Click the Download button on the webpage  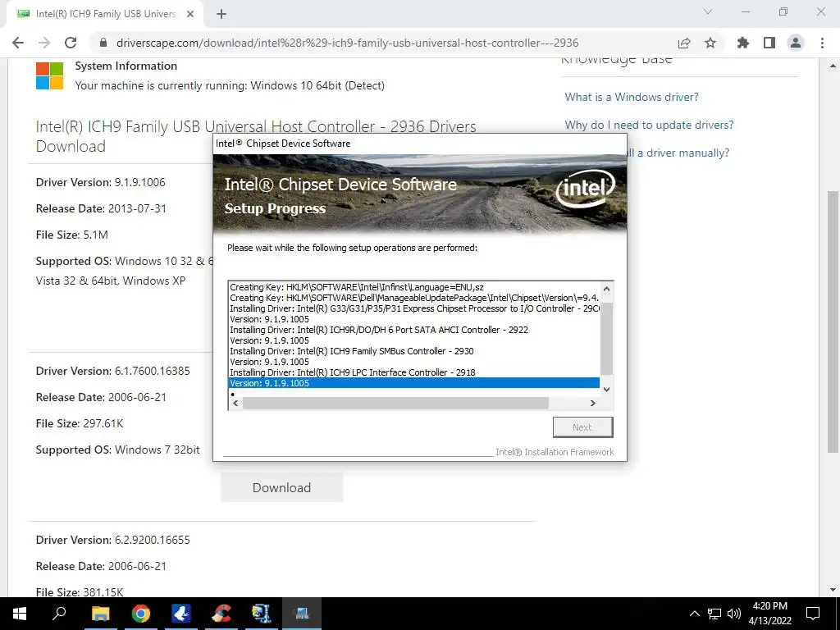(x=282, y=487)
